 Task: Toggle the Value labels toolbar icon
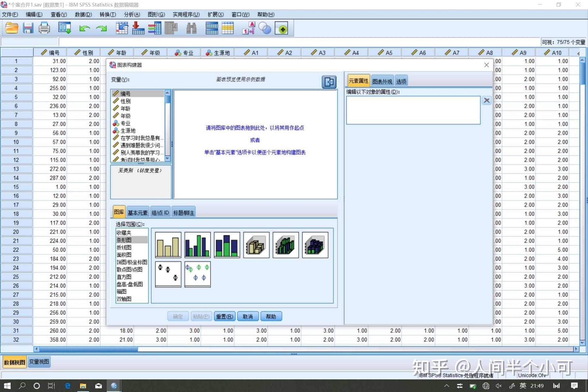[x=249, y=28]
